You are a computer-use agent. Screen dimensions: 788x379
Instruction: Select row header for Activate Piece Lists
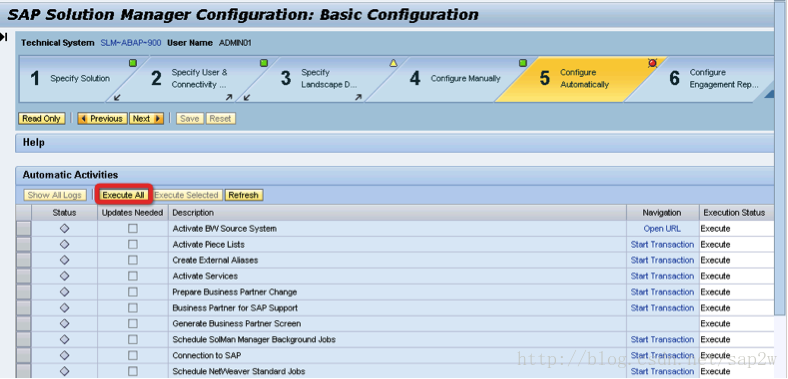24,244
